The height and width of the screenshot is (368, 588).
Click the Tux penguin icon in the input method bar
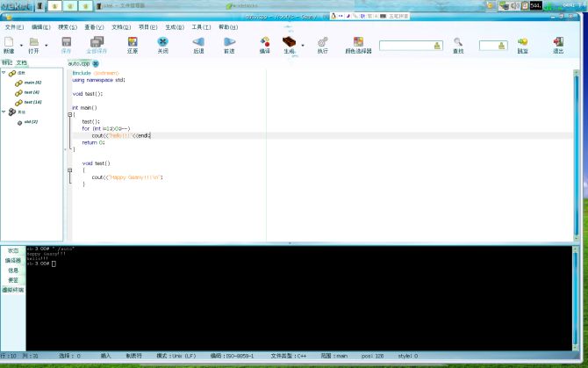coord(333,16)
